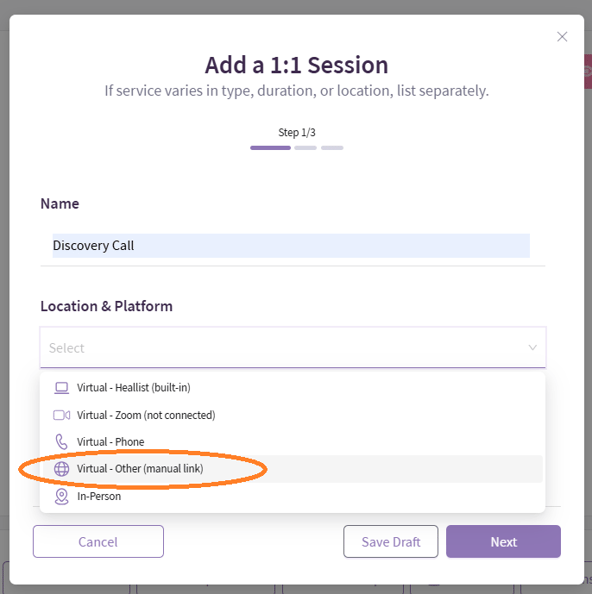Click the Name field containing Discovery Call
This screenshot has height=594, width=592.
[x=291, y=245]
